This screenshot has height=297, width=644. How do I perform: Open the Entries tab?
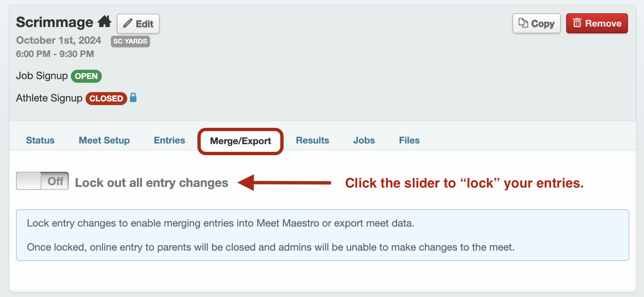169,140
